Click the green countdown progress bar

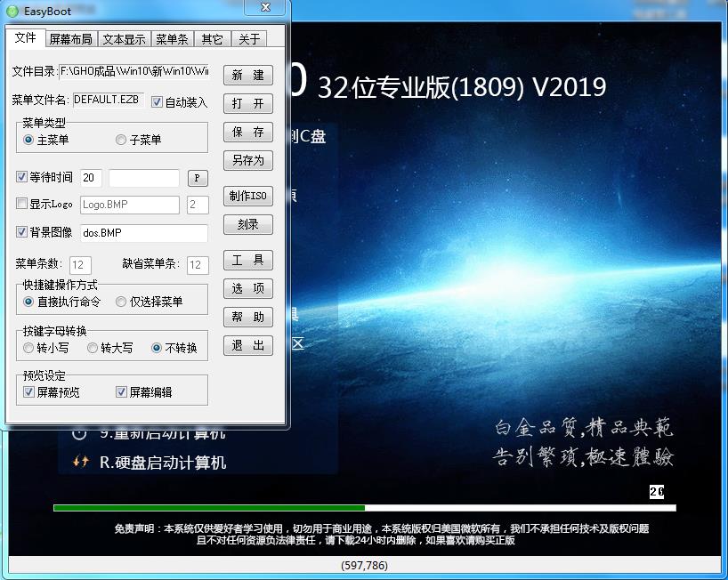click(208, 508)
